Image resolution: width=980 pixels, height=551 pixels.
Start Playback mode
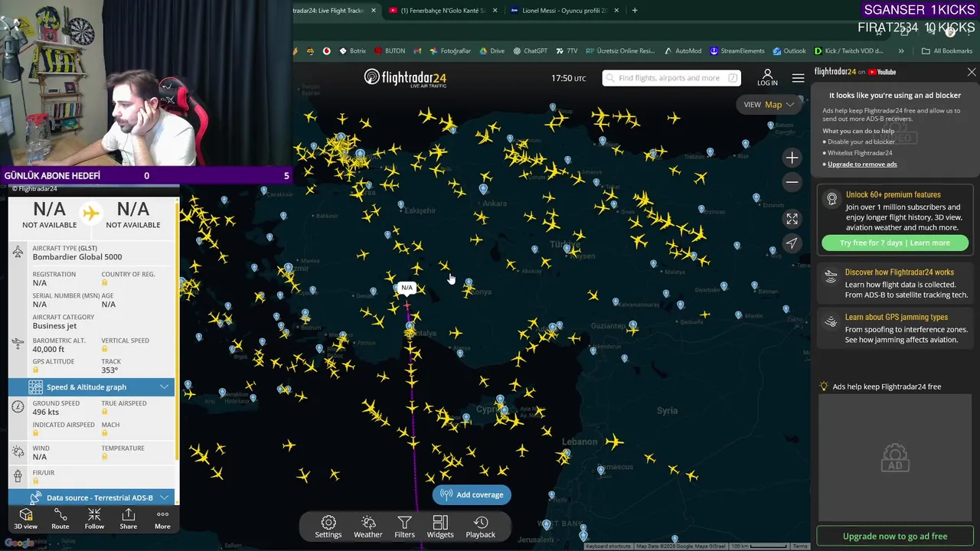point(481,527)
